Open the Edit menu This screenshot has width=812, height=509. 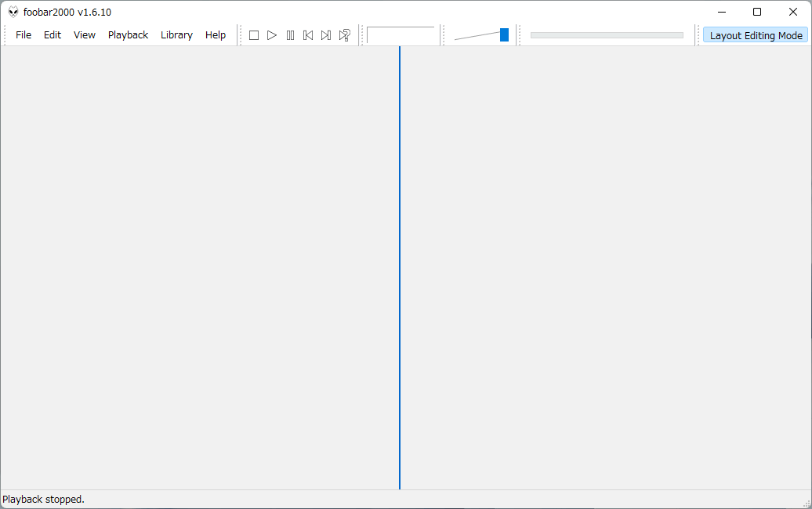tap(52, 34)
